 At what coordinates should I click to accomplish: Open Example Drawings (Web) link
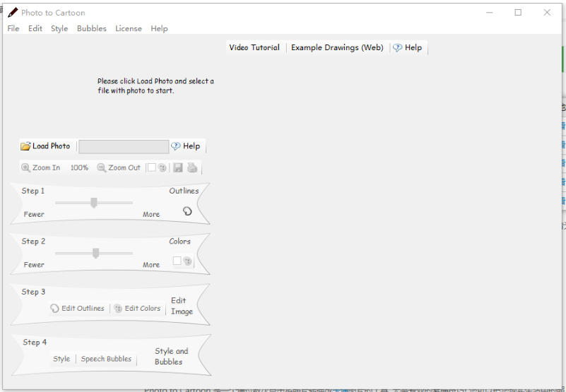pyautogui.click(x=337, y=48)
